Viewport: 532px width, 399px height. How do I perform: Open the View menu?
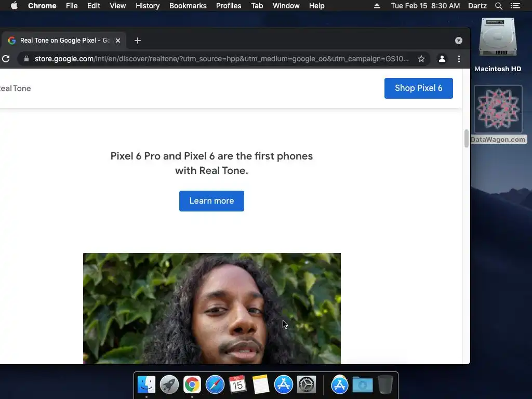(118, 6)
